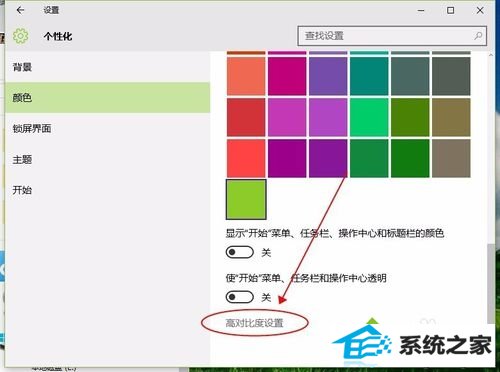The image size is (500, 372).
Task: Pick the blue-violet swatch in first full row
Action: [x=328, y=76]
